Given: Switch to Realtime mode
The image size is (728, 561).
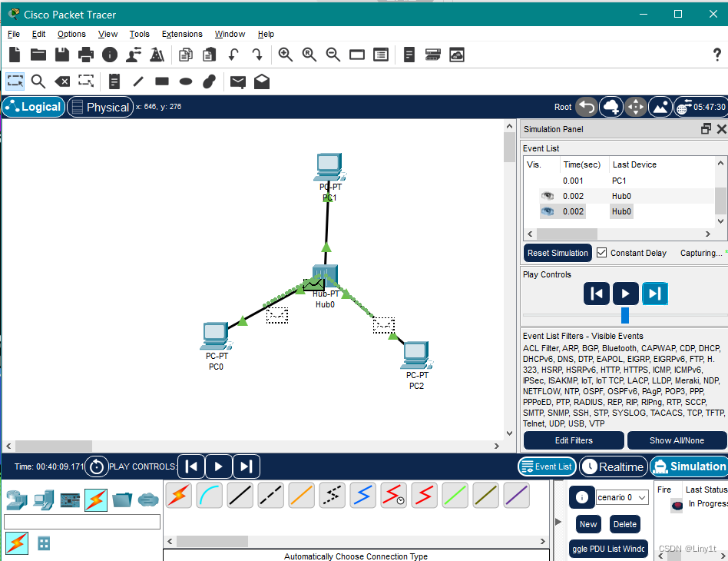Looking at the screenshot, I should tap(614, 466).
